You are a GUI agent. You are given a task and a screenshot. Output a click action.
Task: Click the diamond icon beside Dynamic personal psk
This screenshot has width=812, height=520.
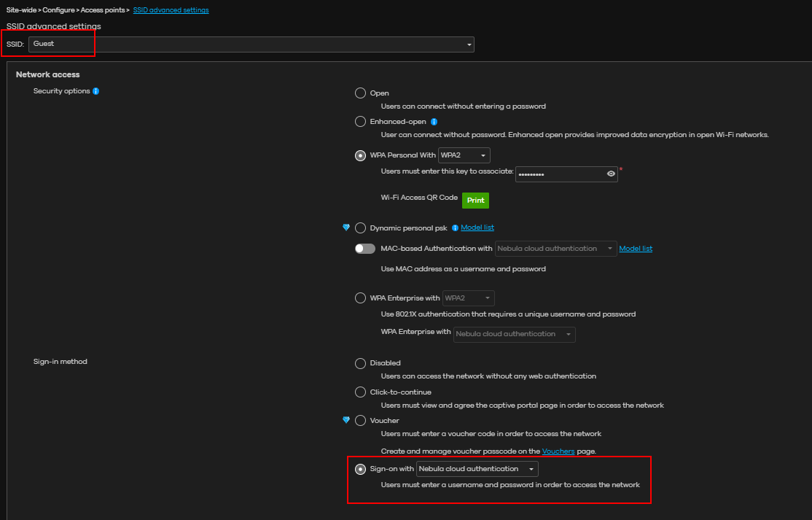point(346,228)
